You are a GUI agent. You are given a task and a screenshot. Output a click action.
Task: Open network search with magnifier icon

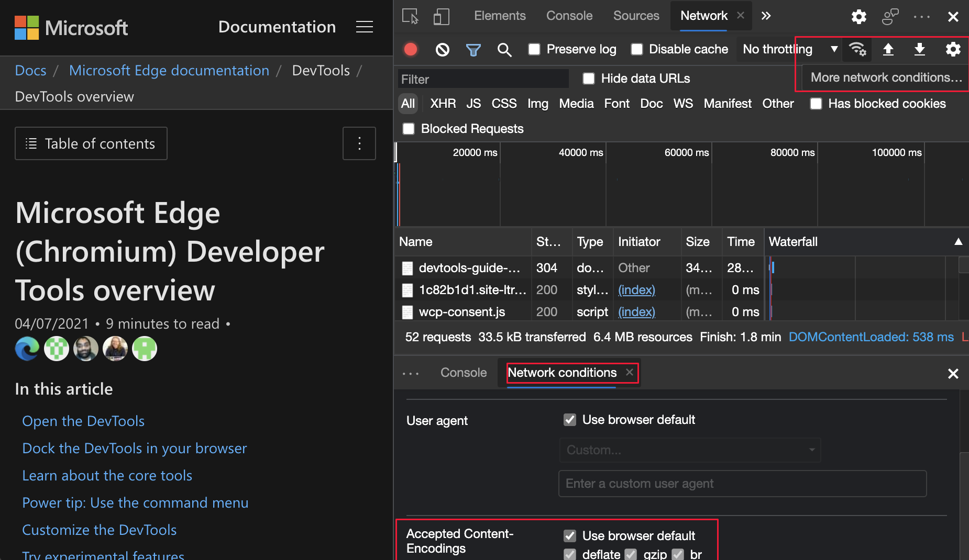point(504,50)
